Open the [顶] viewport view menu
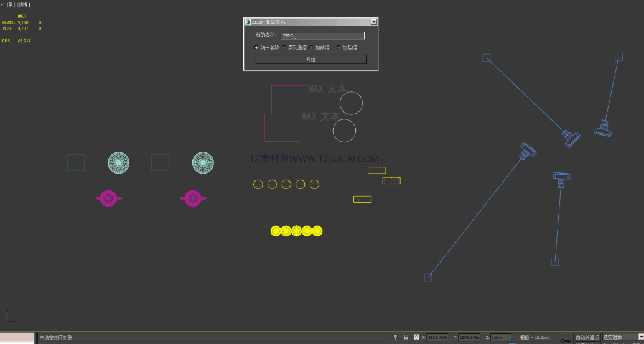644x344 pixels. tap(10, 4)
